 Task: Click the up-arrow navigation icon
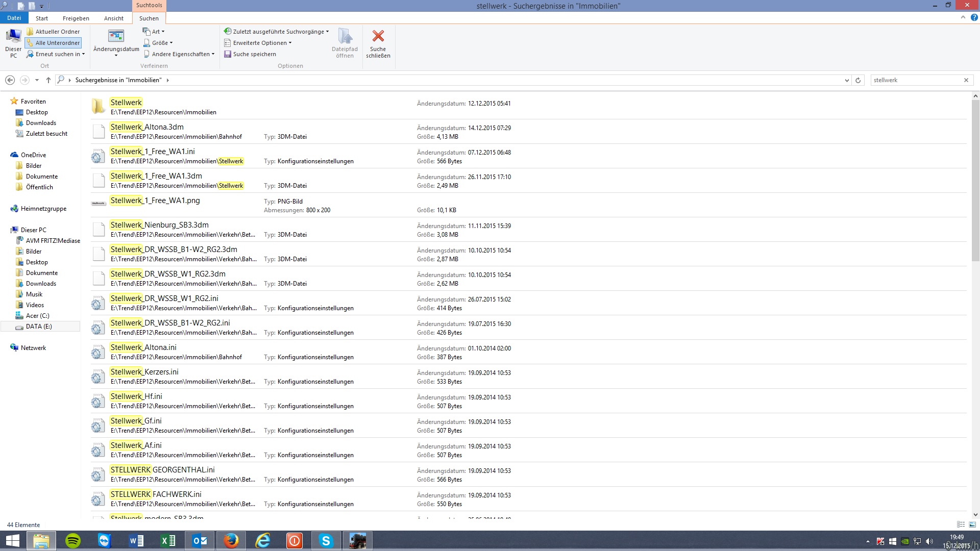point(48,80)
